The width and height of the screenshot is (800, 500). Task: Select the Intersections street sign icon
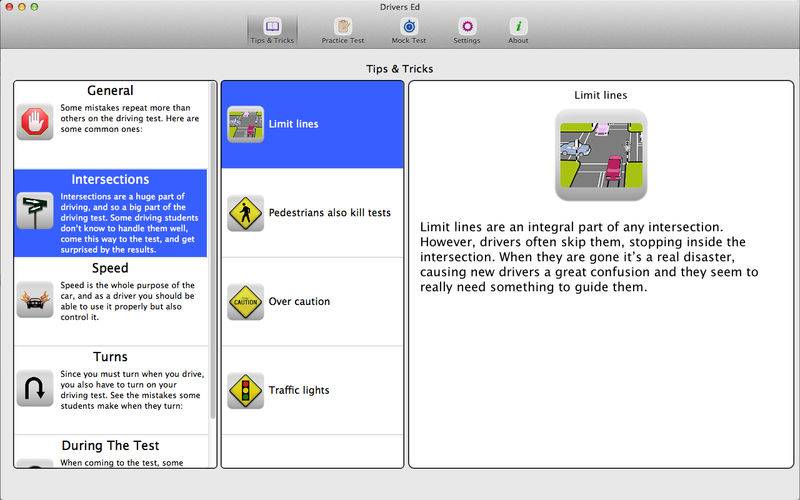coord(35,211)
